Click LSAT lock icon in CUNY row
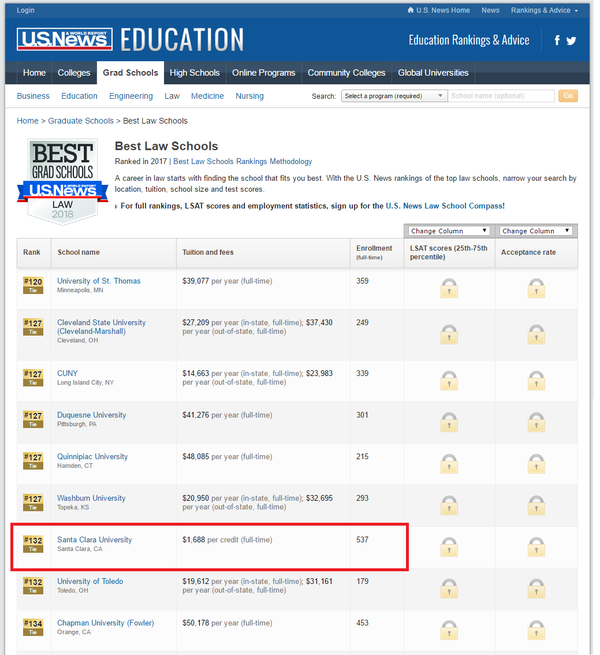The image size is (600, 655). pyautogui.click(x=449, y=381)
